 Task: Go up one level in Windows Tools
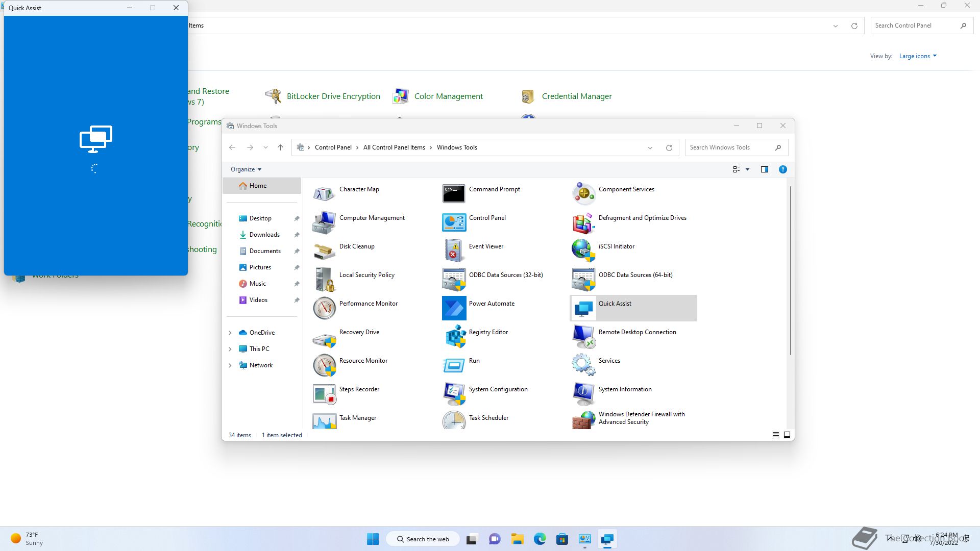coord(280,147)
